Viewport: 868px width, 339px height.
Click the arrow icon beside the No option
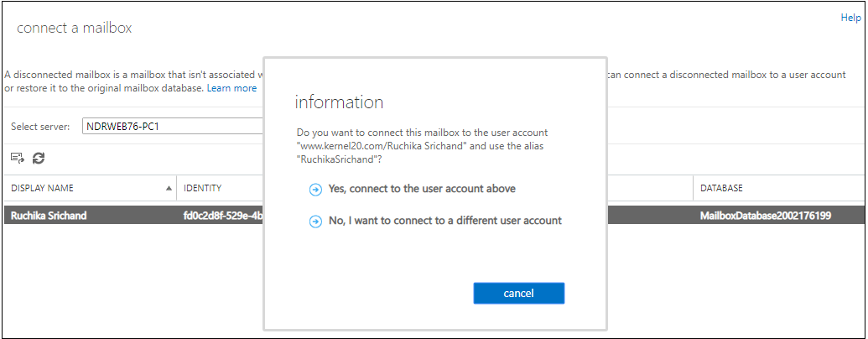[315, 222]
